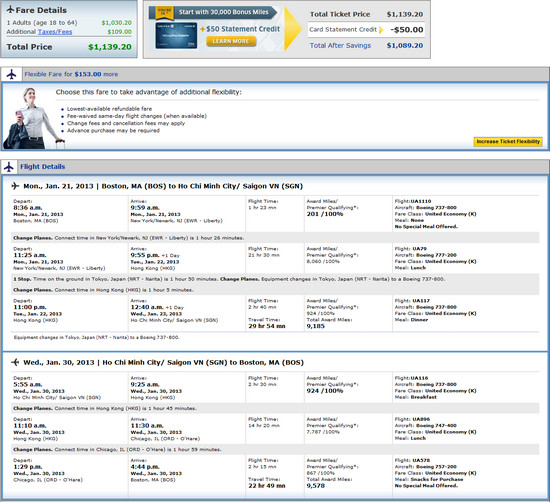The image size is (550, 502).
Task: Click the 'Advance purchase may be required' bullet
Action: click(113, 130)
